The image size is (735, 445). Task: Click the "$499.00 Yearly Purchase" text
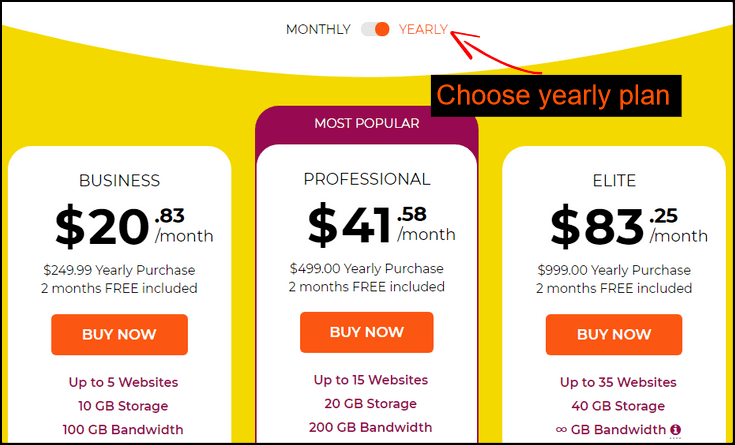pyautogui.click(x=367, y=268)
